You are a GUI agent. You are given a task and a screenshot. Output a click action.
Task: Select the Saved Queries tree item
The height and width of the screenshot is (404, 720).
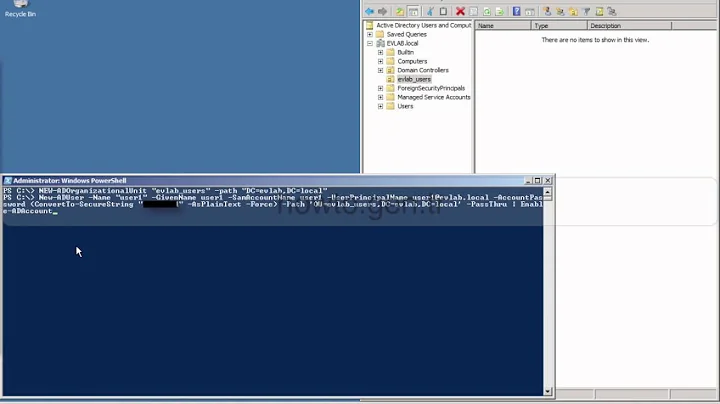(406, 34)
